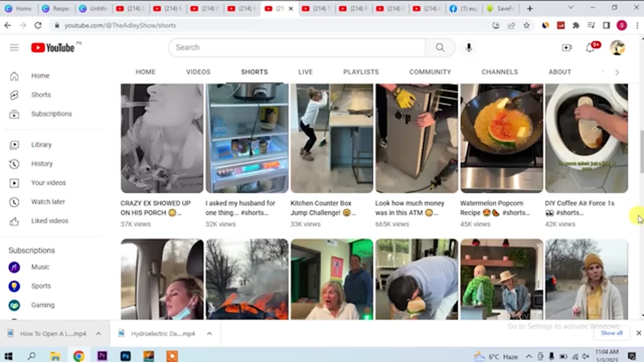Image resolution: width=644 pixels, height=362 pixels.
Task: Click the YouTube search input field
Action: [x=297, y=47]
